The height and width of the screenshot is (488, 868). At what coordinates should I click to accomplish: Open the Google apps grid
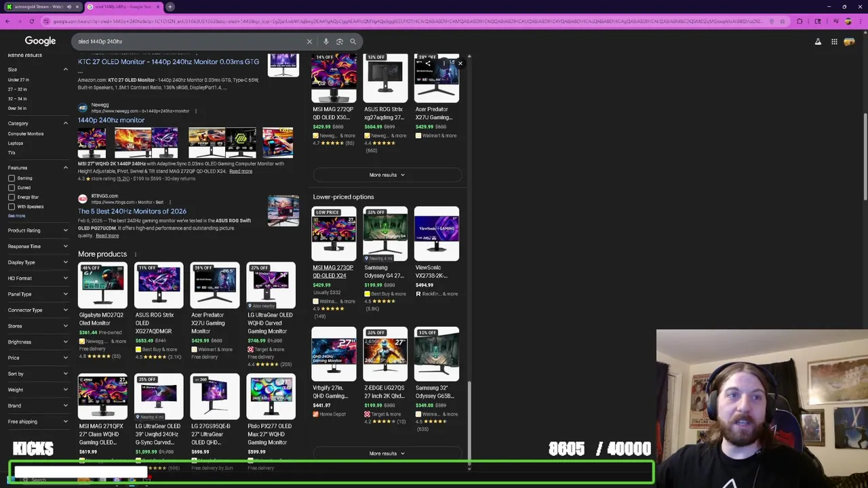pyautogui.click(x=834, y=41)
